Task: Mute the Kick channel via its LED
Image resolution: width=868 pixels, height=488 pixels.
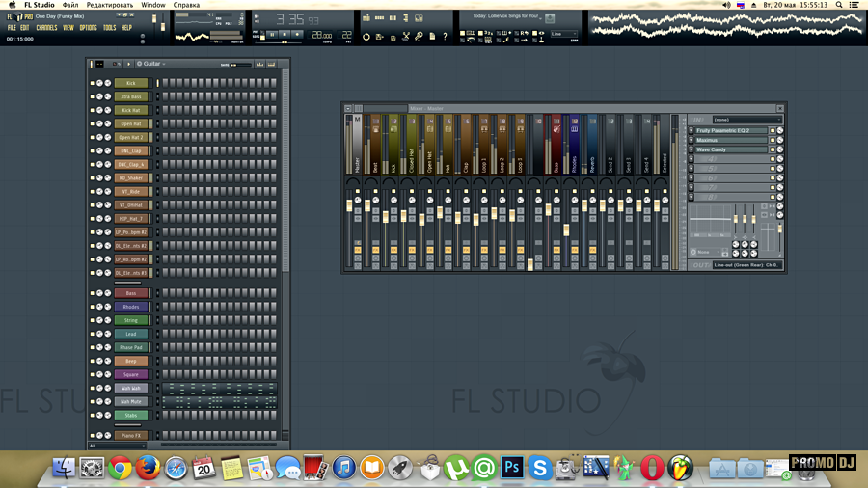Action: coord(92,83)
